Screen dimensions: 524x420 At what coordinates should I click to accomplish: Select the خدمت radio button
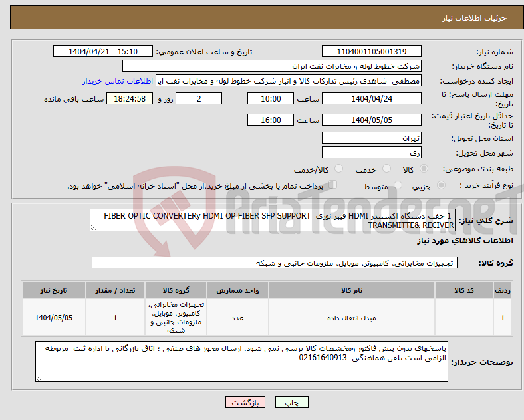386,169
